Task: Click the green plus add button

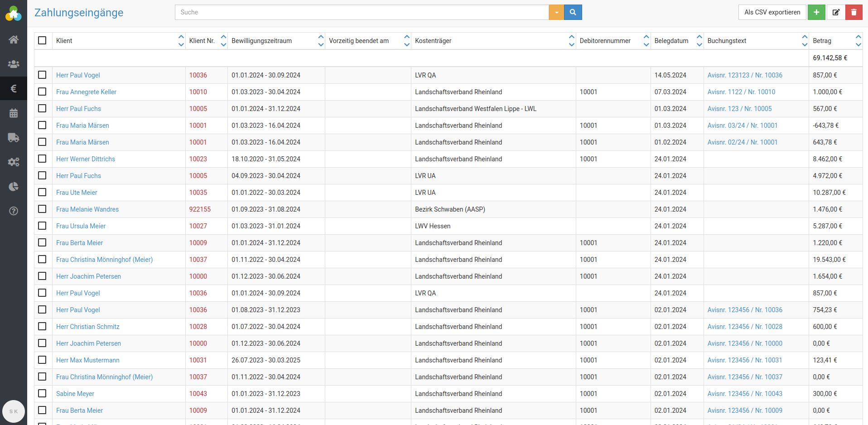Action: click(x=816, y=12)
